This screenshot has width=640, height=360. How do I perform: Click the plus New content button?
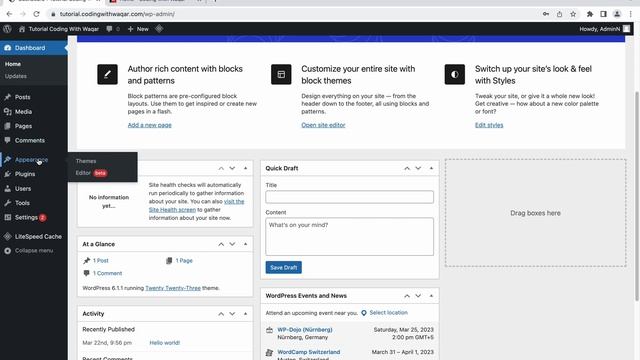(x=138, y=29)
